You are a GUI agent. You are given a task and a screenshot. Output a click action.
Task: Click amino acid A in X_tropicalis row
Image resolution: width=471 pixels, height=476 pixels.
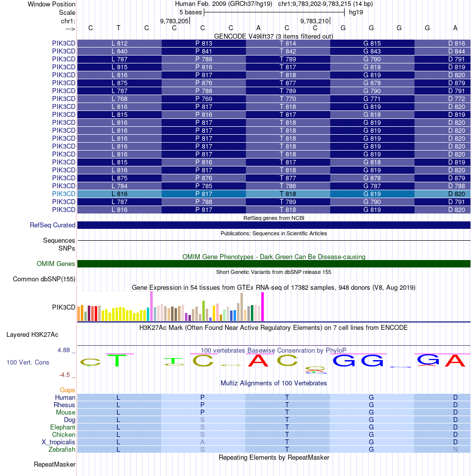(202, 442)
